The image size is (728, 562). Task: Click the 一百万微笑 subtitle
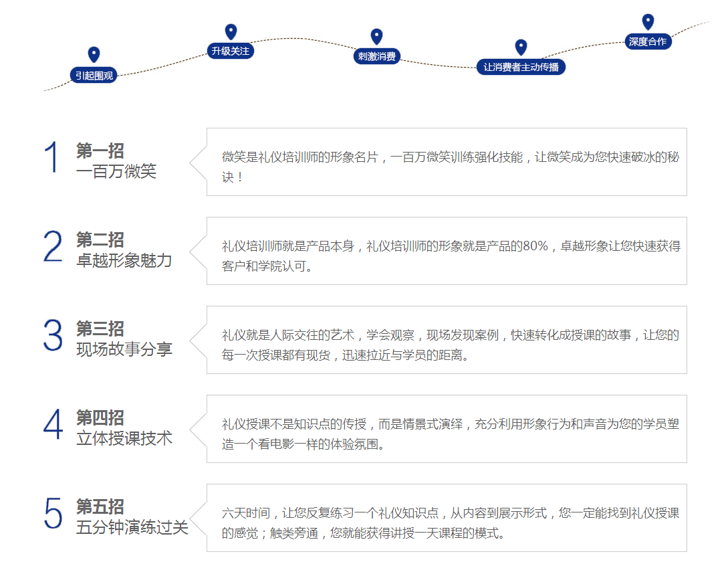[x=116, y=171]
